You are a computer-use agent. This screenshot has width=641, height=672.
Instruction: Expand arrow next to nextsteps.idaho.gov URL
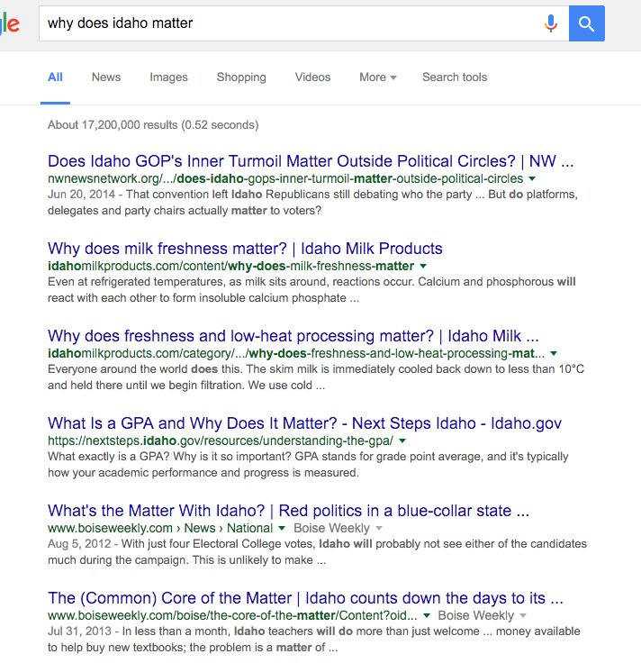coord(402,441)
